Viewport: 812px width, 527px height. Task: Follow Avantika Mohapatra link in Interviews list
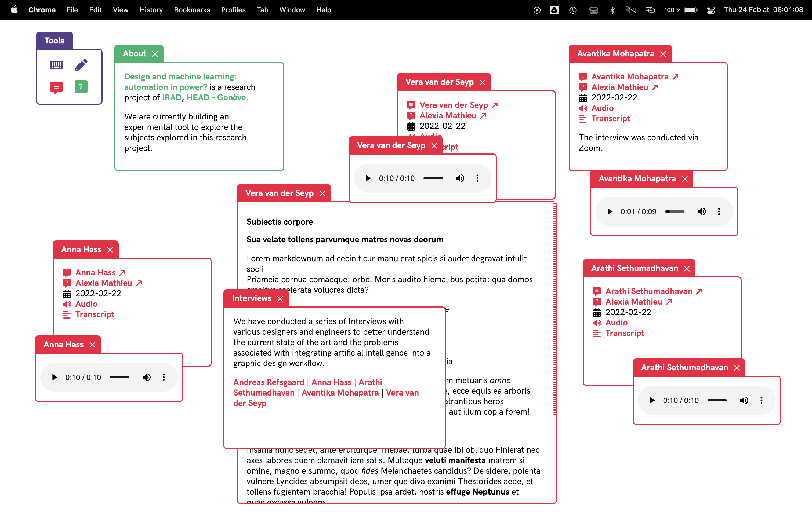click(340, 393)
